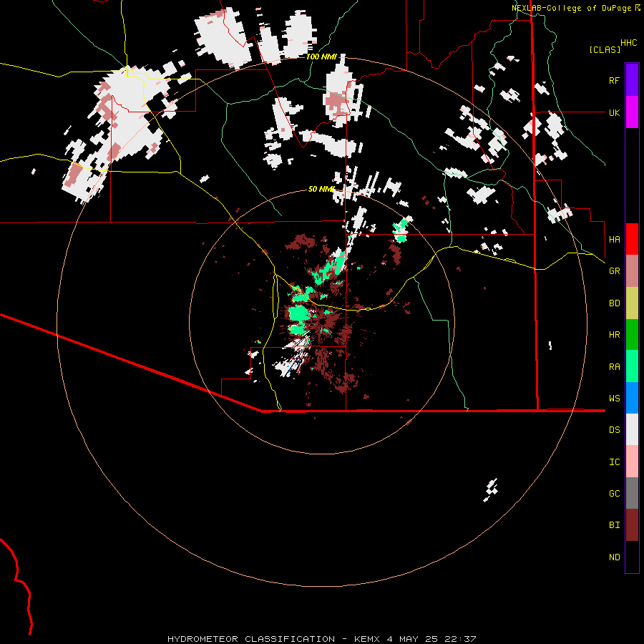This screenshot has height=644, width=644.
Task: Click the RF purple legend swatch
Action: tap(632, 79)
